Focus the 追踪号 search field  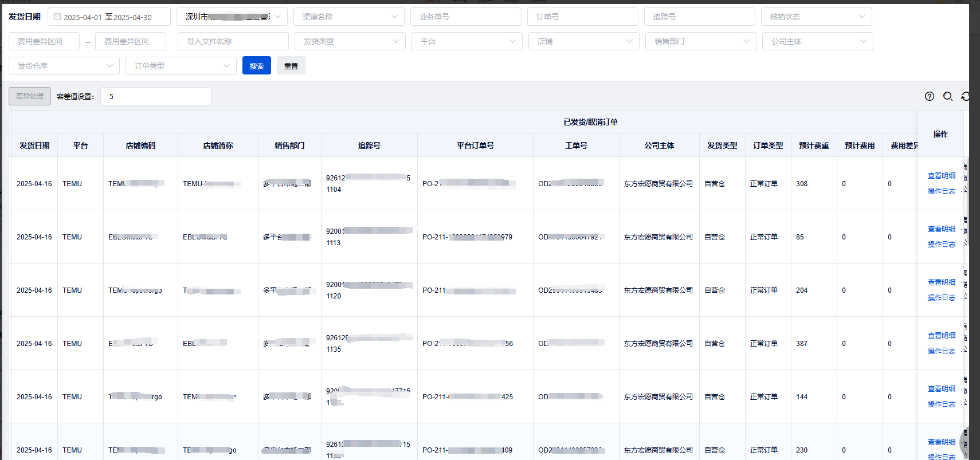[x=699, y=17]
